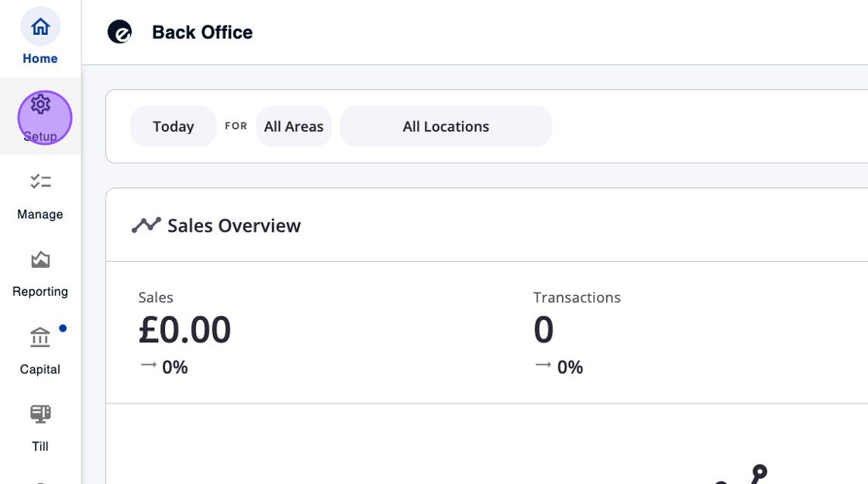Open the Reporting chart icon
This screenshot has height=484, width=868.
coord(40,259)
